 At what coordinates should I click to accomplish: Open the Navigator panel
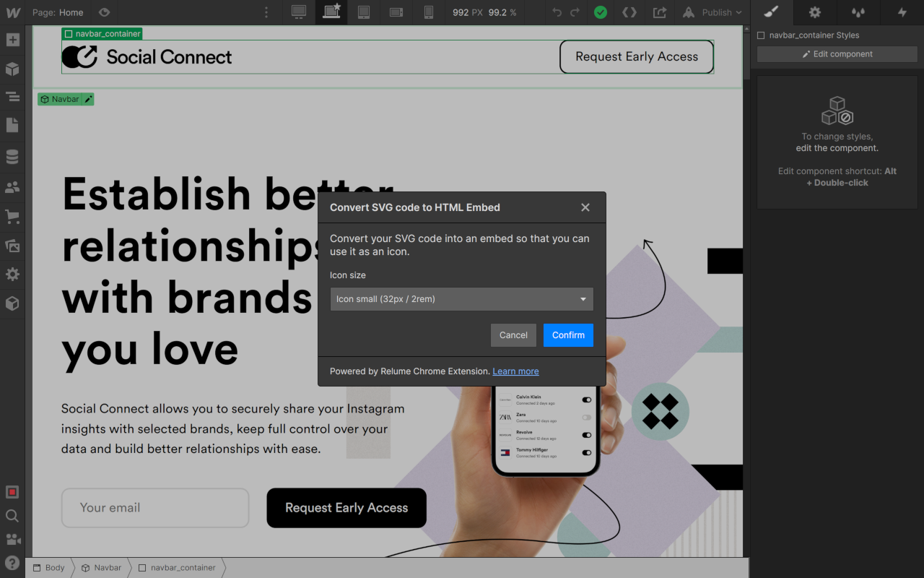click(12, 96)
